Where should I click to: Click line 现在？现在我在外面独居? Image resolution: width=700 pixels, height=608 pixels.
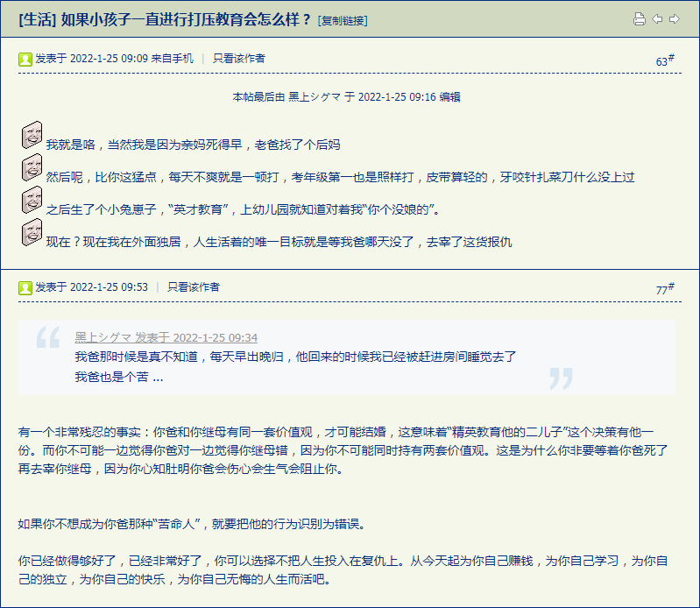click(x=279, y=242)
